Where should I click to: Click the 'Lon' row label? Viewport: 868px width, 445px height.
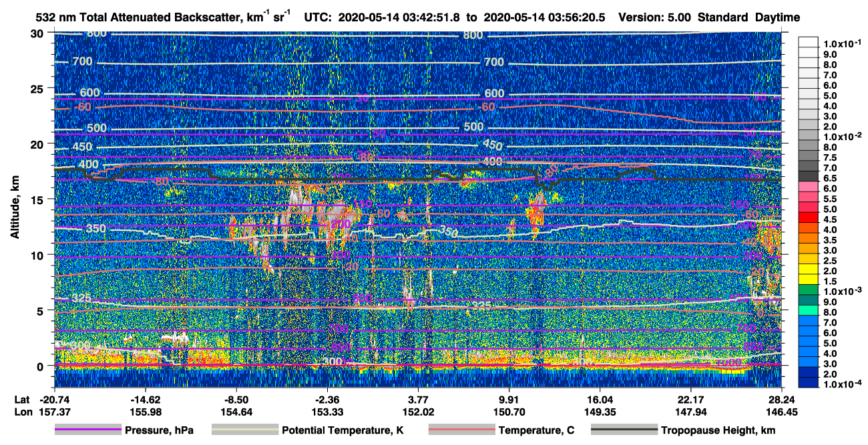(x=23, y=412)
